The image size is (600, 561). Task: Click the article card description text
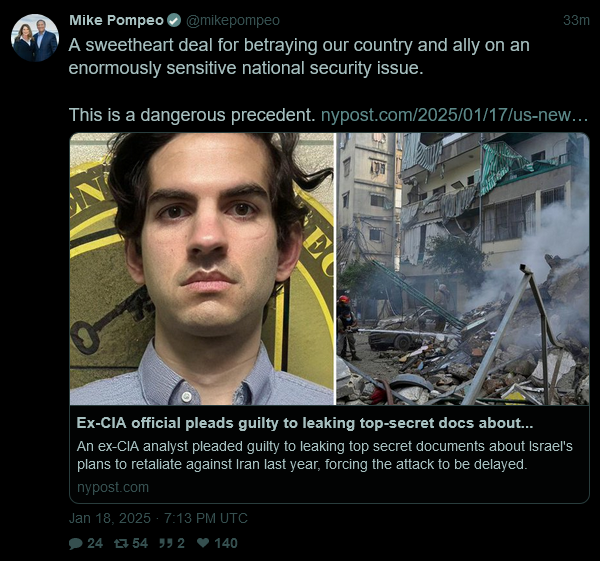coord(324,455)
